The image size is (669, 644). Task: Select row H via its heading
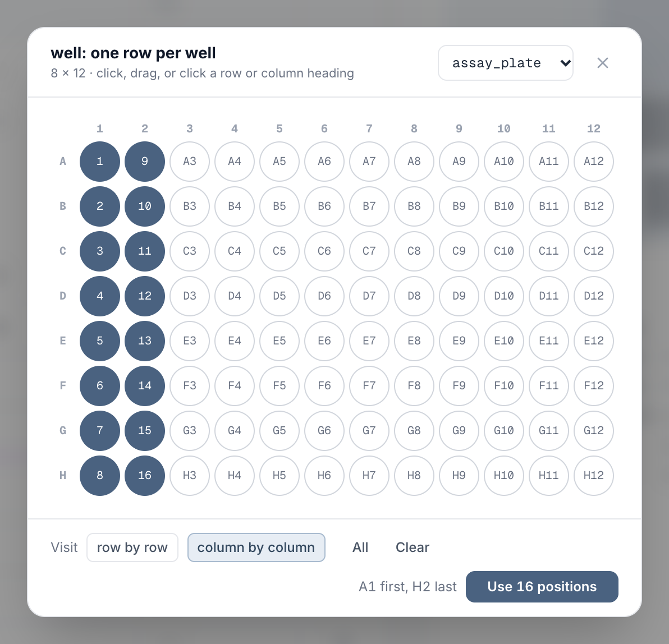[63, 476]
